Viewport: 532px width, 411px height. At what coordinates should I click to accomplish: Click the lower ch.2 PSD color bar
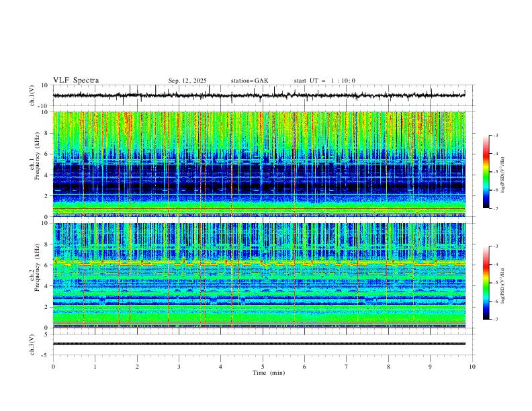point(486,283)
